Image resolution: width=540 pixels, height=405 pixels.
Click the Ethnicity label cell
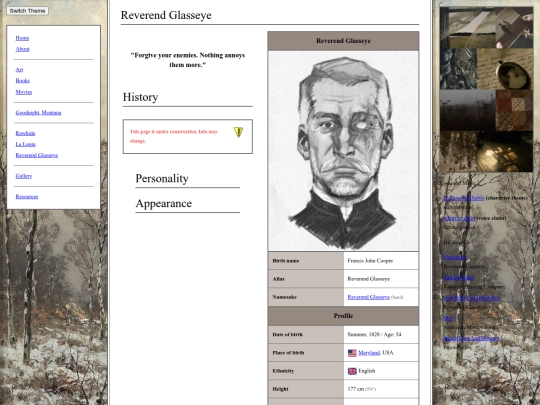pos(306,371)
